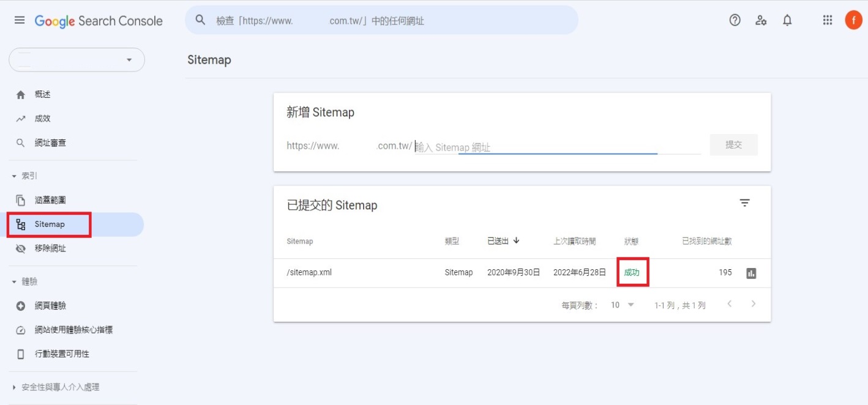The height and width of the screenshot is (405, 868).
Task: Click the 195 discovered URLs value
Action: pyautogui.click(x=725, y=273)
